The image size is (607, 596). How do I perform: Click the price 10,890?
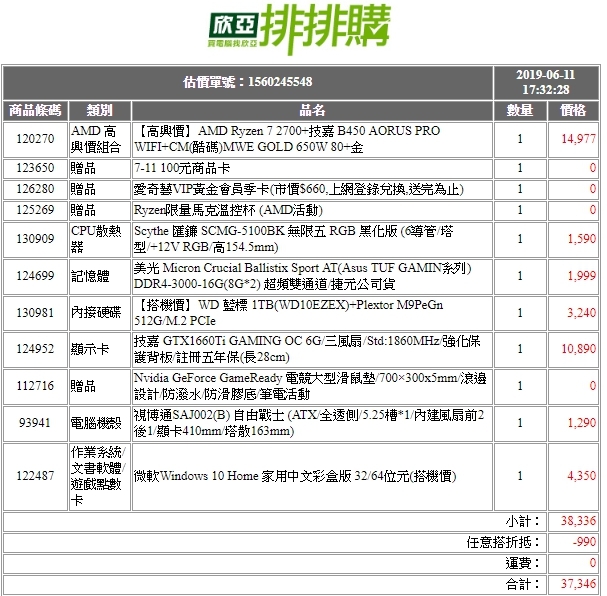[578, 349]
